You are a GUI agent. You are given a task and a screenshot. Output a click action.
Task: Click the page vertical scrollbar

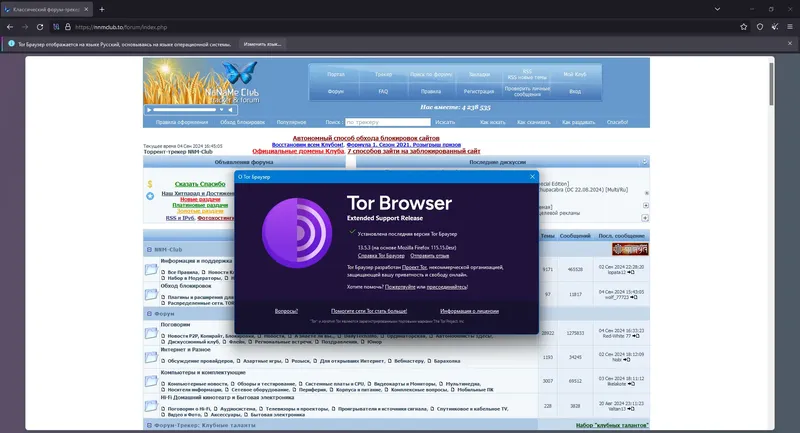coord(771,84)
